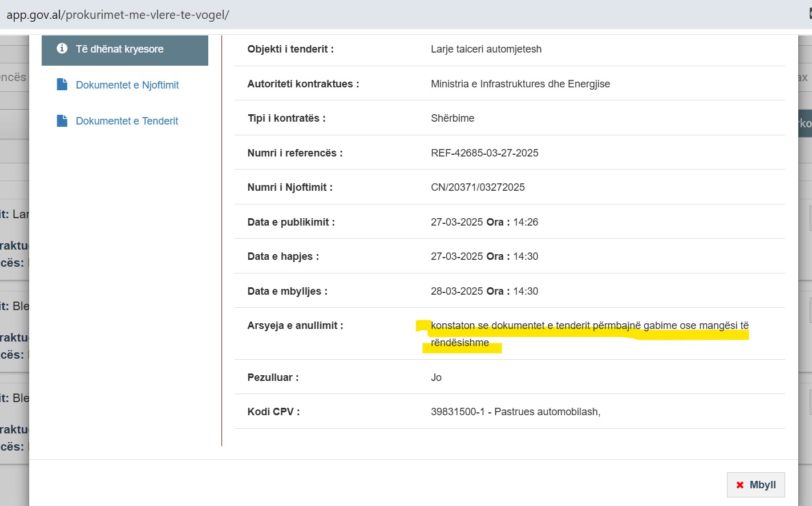Click the notice number CN/20371/03272025
Image resolution: width=812 pixels, height=506 pixels.
point(478,187)
